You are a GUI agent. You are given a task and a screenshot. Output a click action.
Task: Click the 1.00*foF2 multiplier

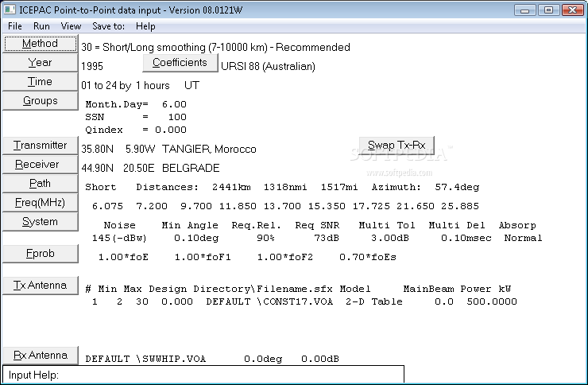[285, 258]
